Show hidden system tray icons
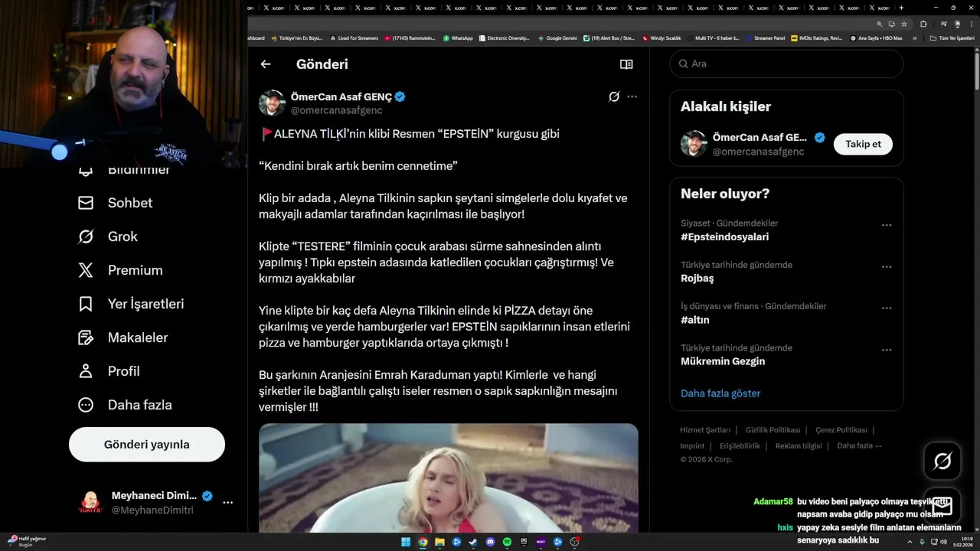This screenshot has width=980, height=551. 910,542
